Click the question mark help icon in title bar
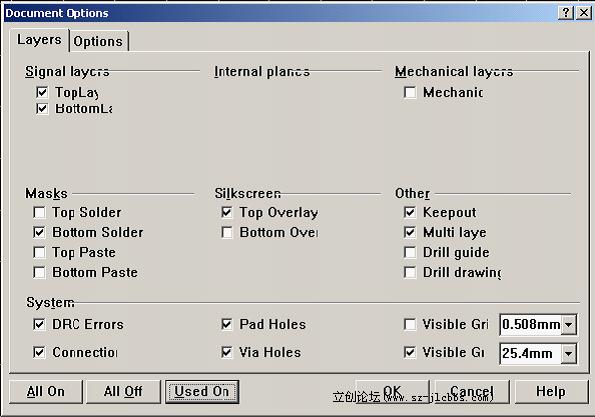Image resolution: width=595 pixels, height=417 pixels. click(x=566, y=13)
